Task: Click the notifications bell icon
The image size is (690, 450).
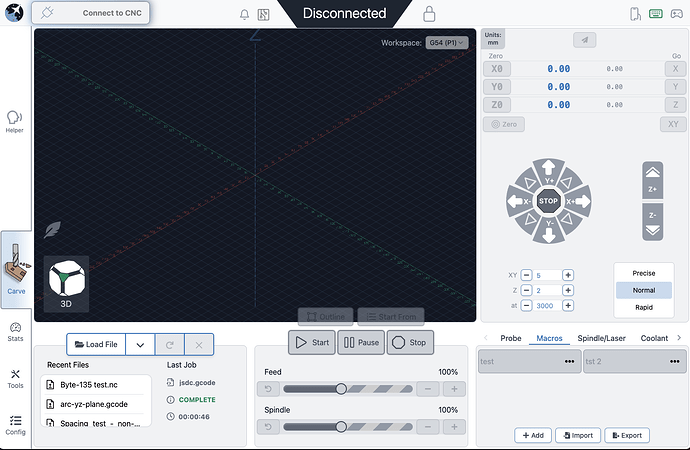Action: pyautogui.click(x=245, y=14)
